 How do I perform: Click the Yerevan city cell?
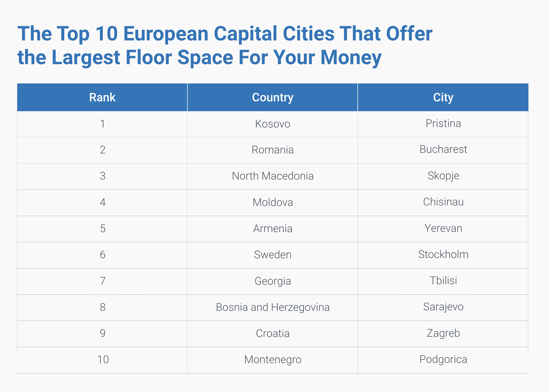tap(443, 228)
